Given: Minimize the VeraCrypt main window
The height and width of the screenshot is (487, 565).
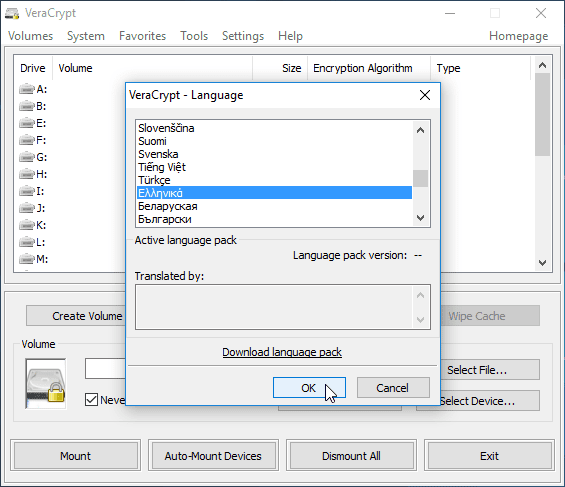Looking at the screenshot, I should point(450,13).
